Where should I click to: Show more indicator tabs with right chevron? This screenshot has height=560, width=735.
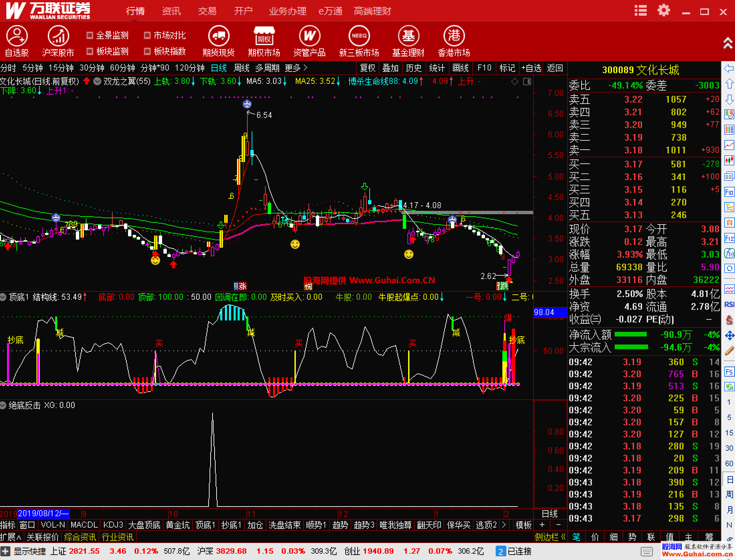(504, 525)
